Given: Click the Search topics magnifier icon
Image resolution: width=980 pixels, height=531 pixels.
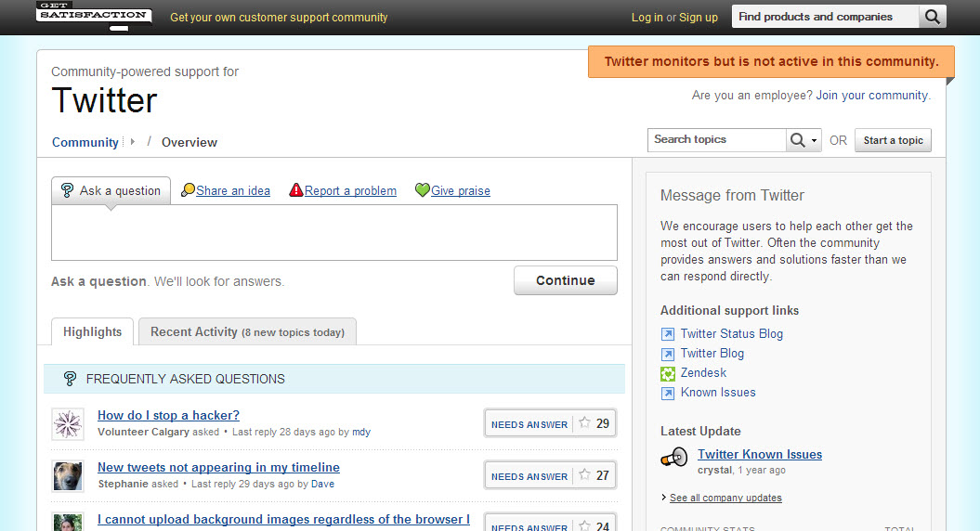Looking at the screenshot, I should (x=798, y=140).
